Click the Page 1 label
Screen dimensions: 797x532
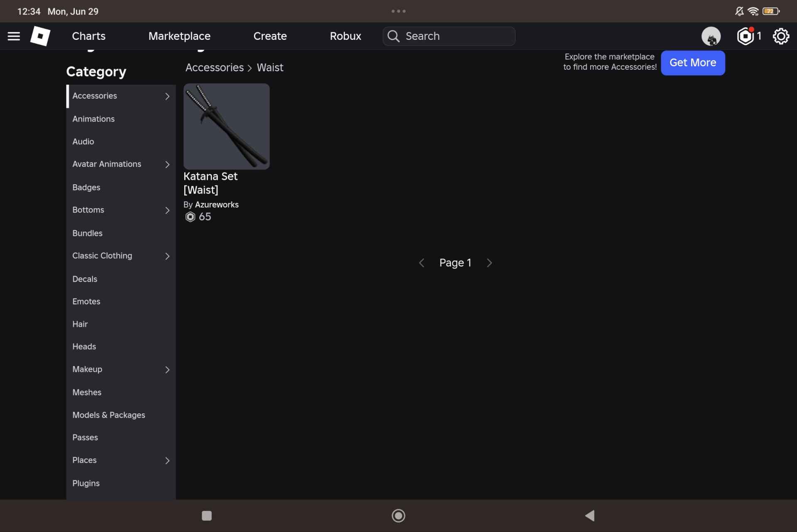(x=455, y=263)
